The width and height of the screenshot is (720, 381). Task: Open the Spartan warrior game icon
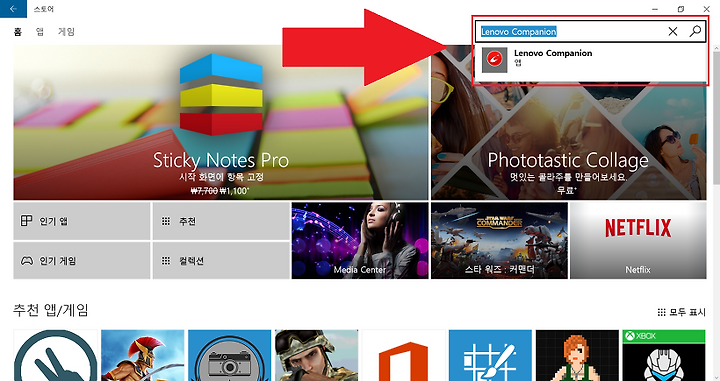coord(142,355)
